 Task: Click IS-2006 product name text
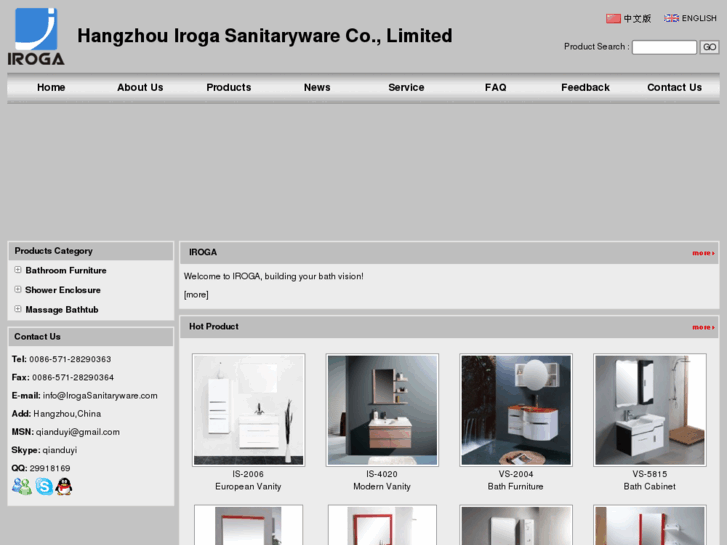248,474
